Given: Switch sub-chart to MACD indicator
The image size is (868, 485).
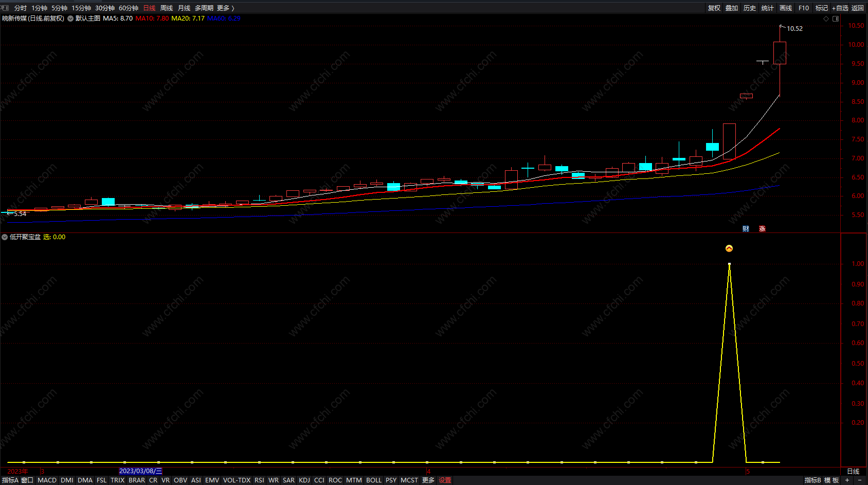Looking at the screenshot, I should point(47,480).
